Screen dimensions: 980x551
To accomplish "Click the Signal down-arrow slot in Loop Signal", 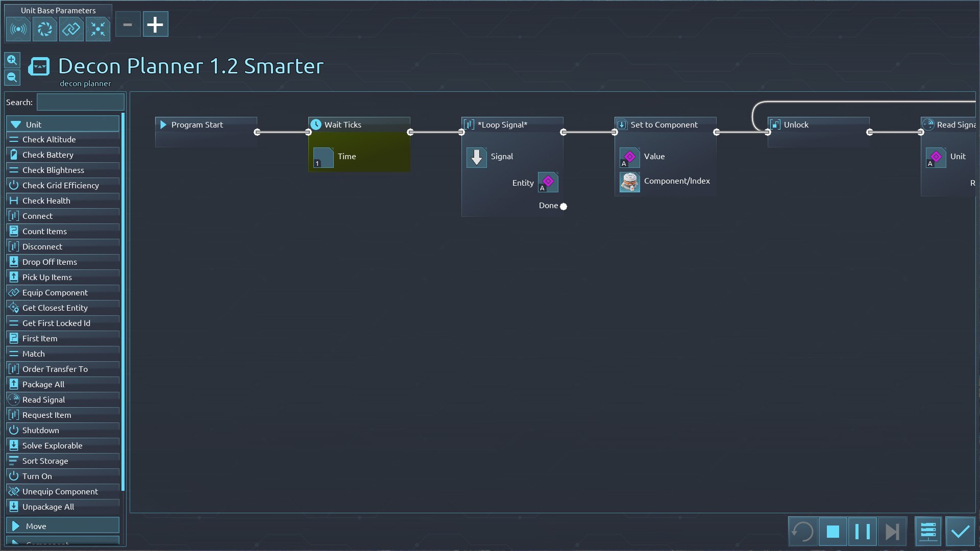I will (476, 157).
